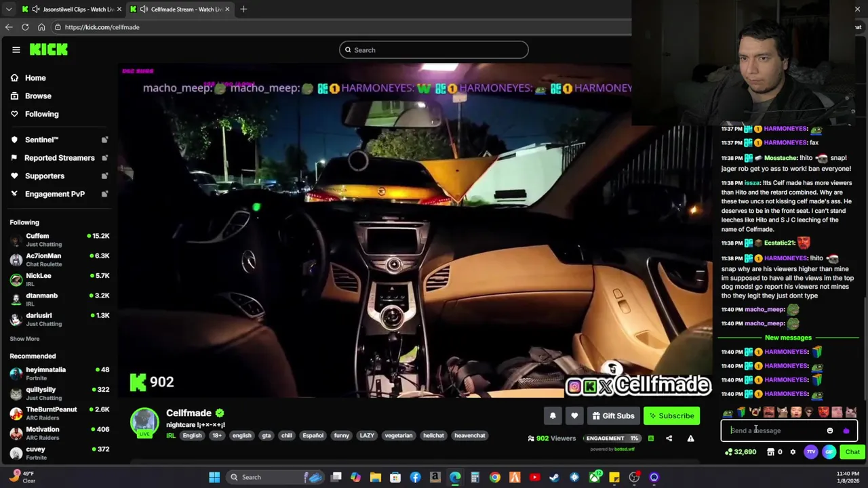Open the Motivation channel in the Recommended list
Screen dimensions: 868x488
[60, 433]
